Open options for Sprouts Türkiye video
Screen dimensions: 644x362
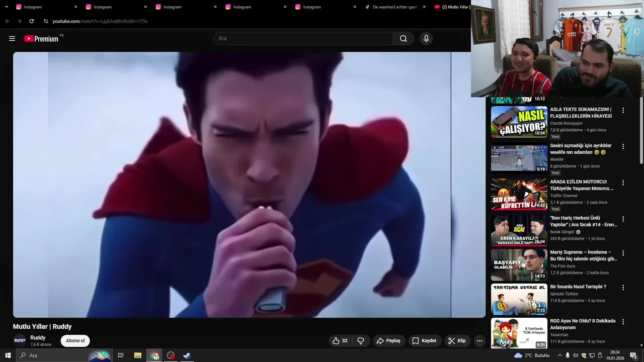click(623, 288)
